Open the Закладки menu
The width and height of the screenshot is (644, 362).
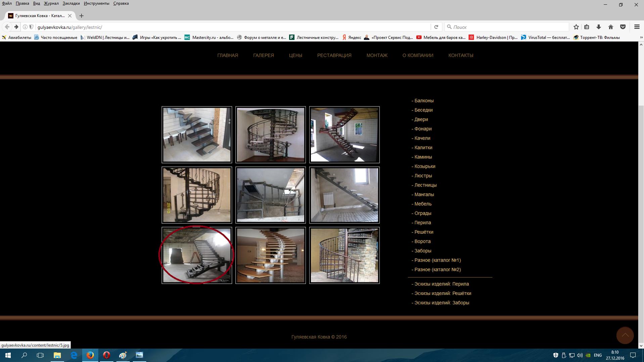point(71,3)
